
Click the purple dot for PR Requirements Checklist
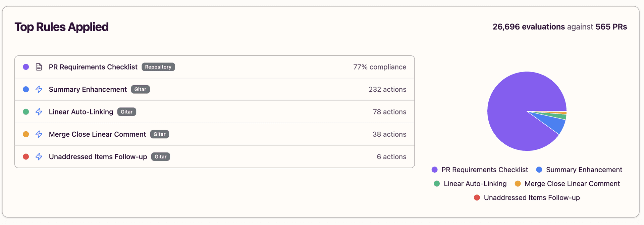26,67
